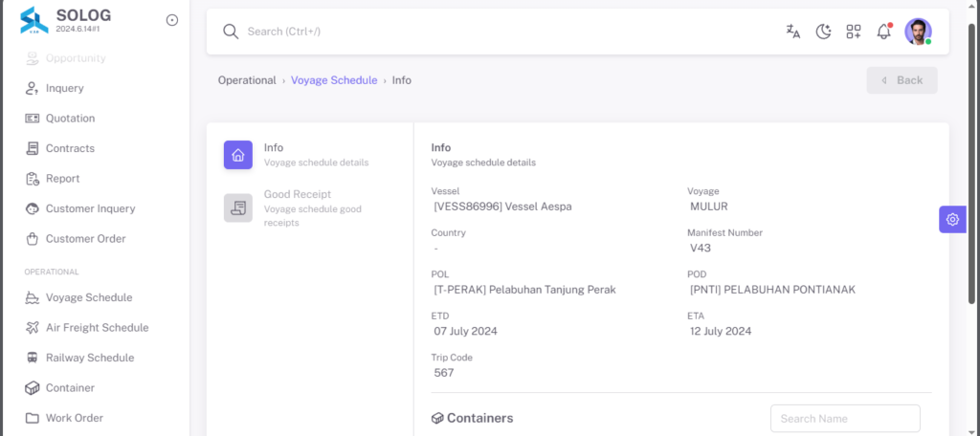Select ETD 07 July 2024
The height and width of the screenshot is (436, 980).
(466, 331)
